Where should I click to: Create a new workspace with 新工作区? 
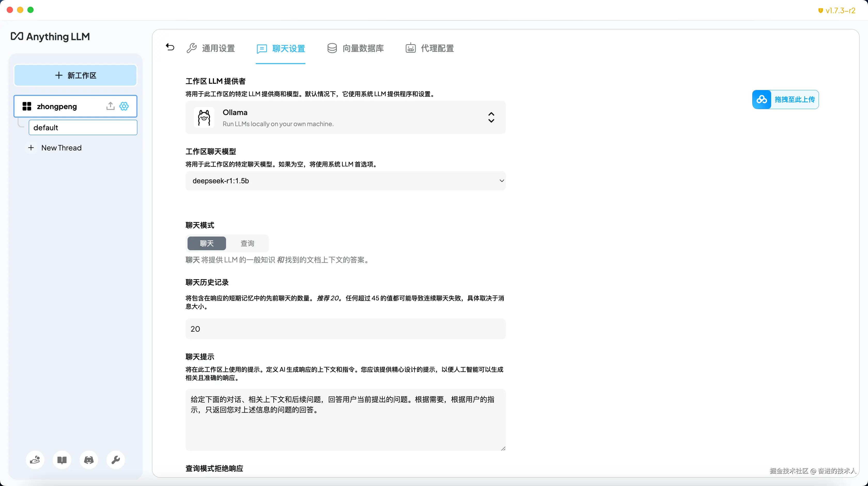pyautogui.click(x=75, y=75)
